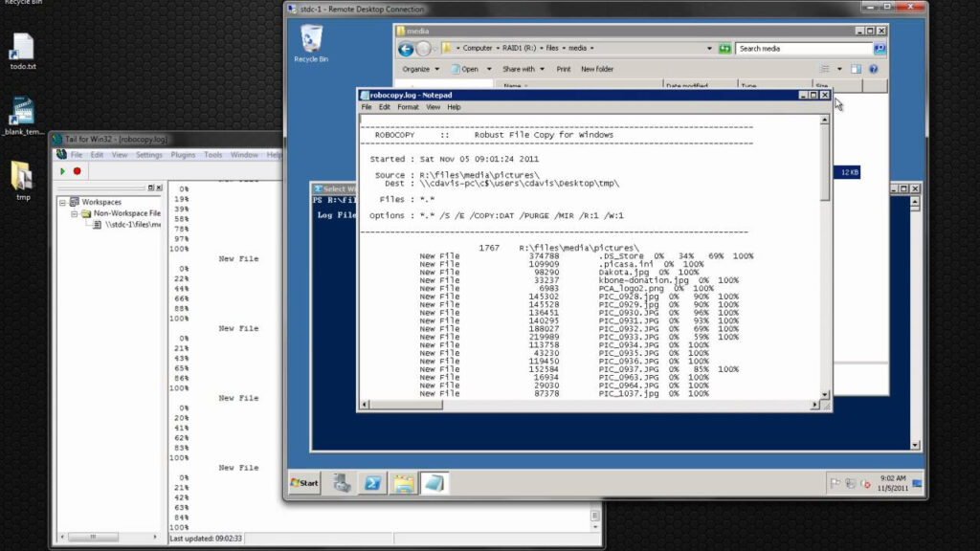Open Tail for Win32 Window menu
Image resolution: width=980 pixels, height=551 pixels.
point(244,155)
